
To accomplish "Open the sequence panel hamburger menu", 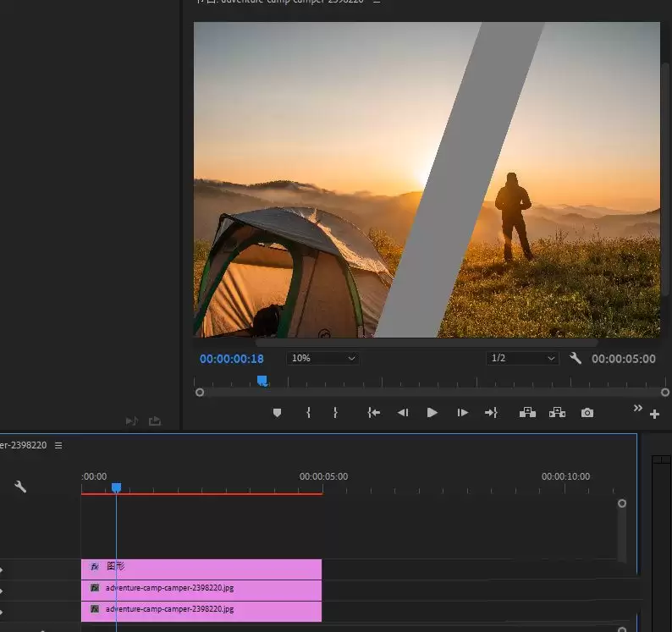I will [58, 446].
